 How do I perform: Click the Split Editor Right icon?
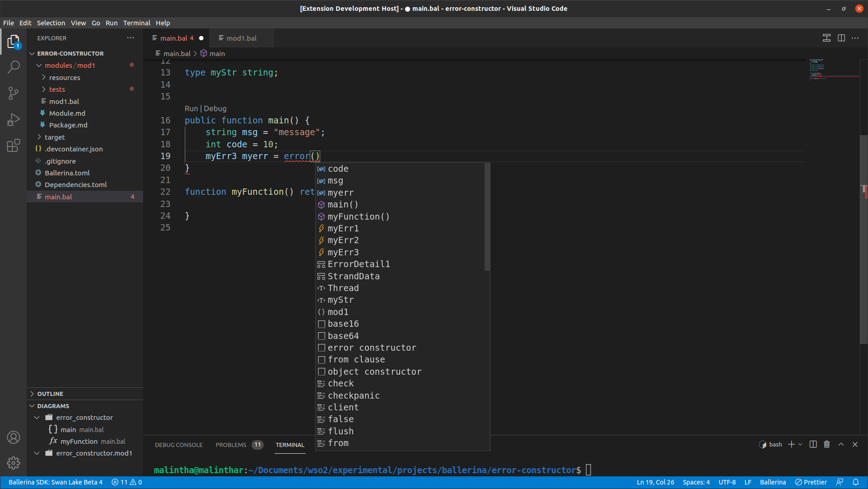tap(841, 38)
